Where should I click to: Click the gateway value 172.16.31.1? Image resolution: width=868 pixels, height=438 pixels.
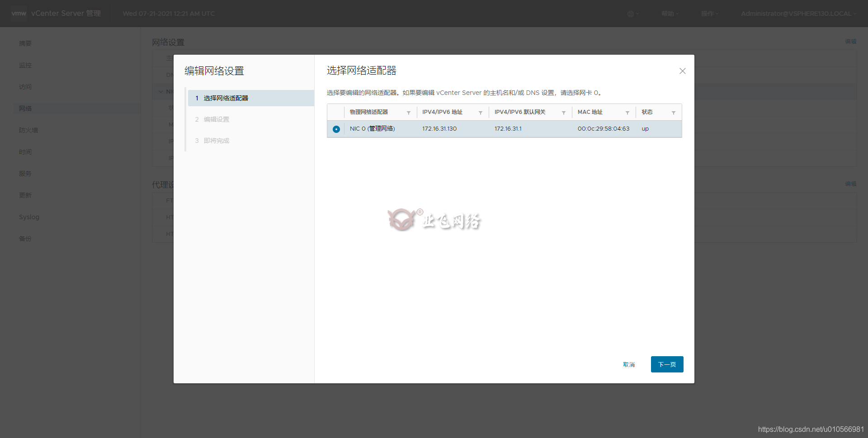[508, 129]
